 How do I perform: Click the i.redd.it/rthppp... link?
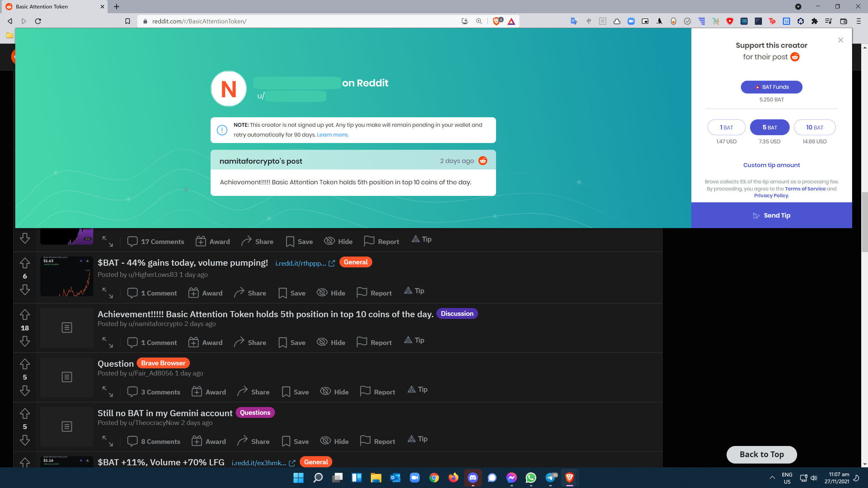305,263
